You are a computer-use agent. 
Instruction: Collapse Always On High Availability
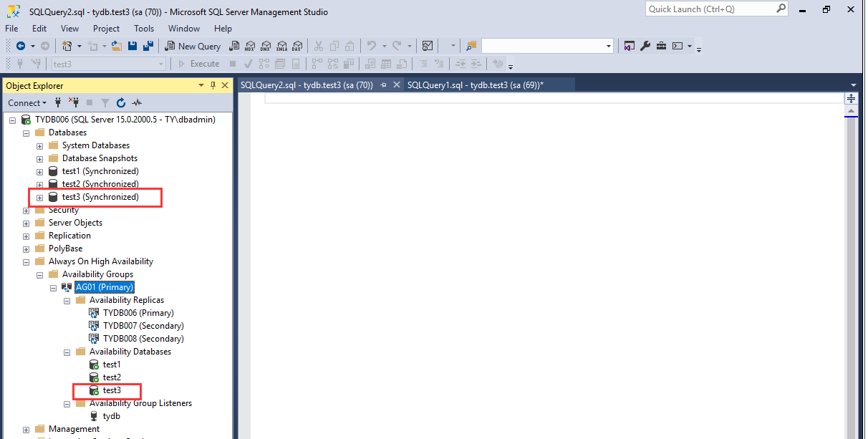26,262
